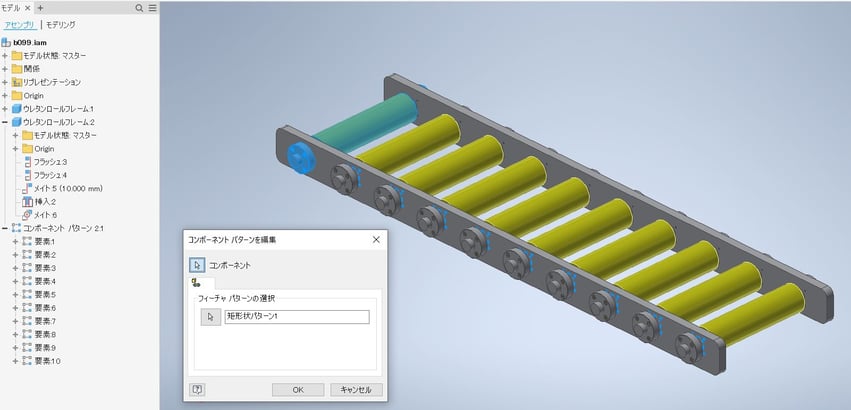
Task: Expand 要素:5 pattern element
Action: pyautogui.click(x=15, y=295)
